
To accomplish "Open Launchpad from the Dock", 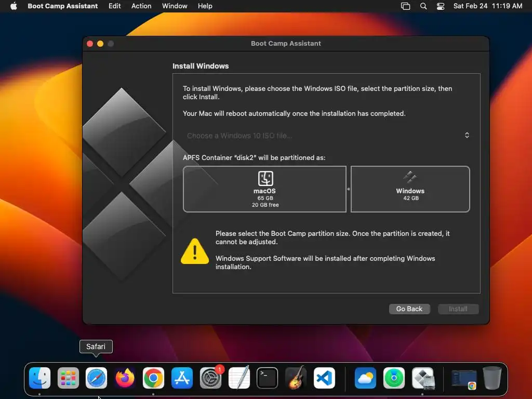I will (x=68, y=378).
